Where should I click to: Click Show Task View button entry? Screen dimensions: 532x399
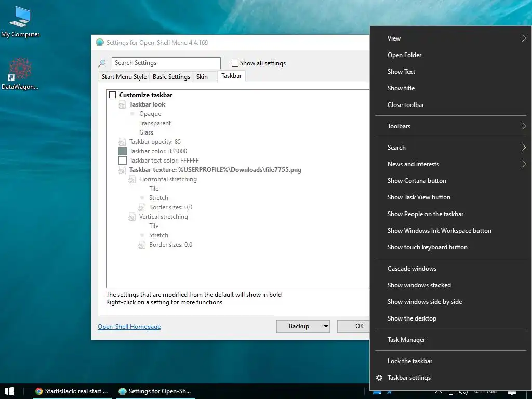point(451,197)
